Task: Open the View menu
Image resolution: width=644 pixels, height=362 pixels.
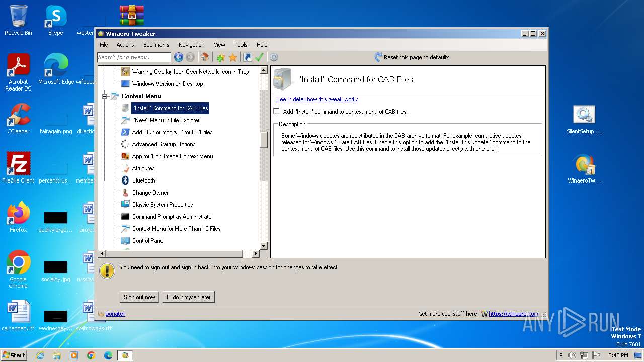Action: tap(219, 45)
